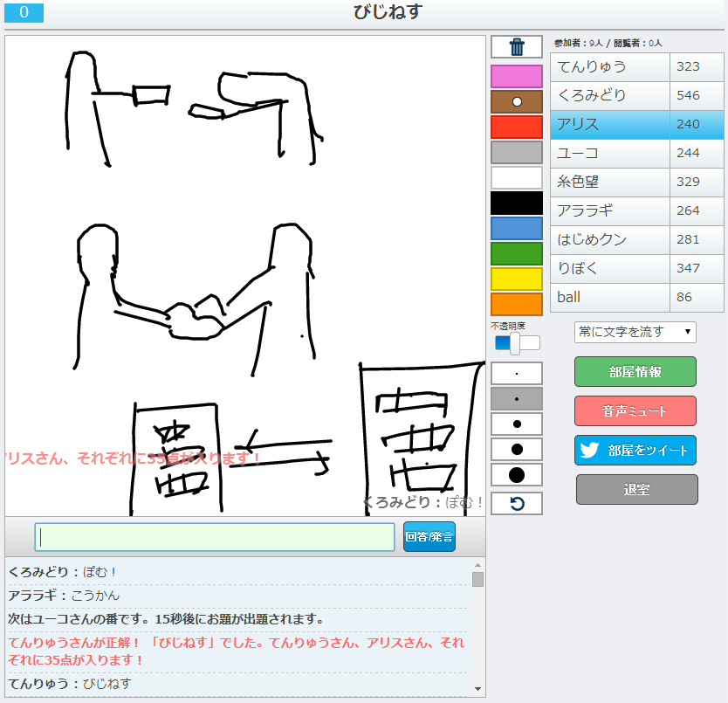This screenshot has width=728, height=703.
Task: Click the 参加者：9人 participant count label
Action: (x=579, y=43)
